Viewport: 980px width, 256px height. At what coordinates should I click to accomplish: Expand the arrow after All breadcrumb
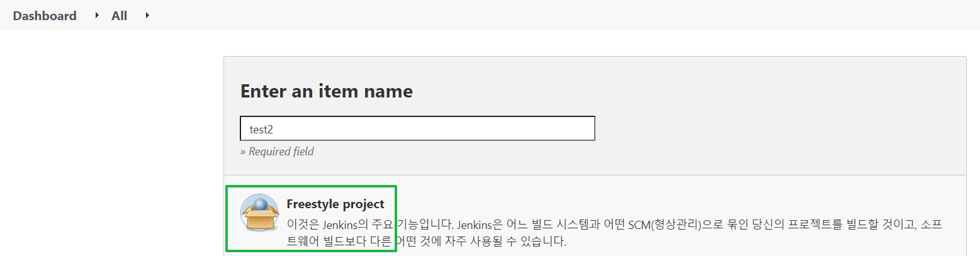[x=147, y=15]
